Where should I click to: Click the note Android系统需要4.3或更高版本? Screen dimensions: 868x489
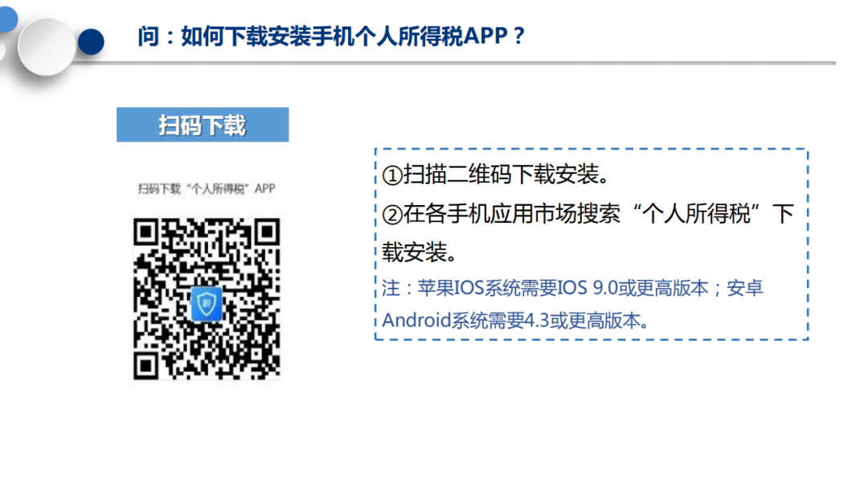[x=515, y=320]
